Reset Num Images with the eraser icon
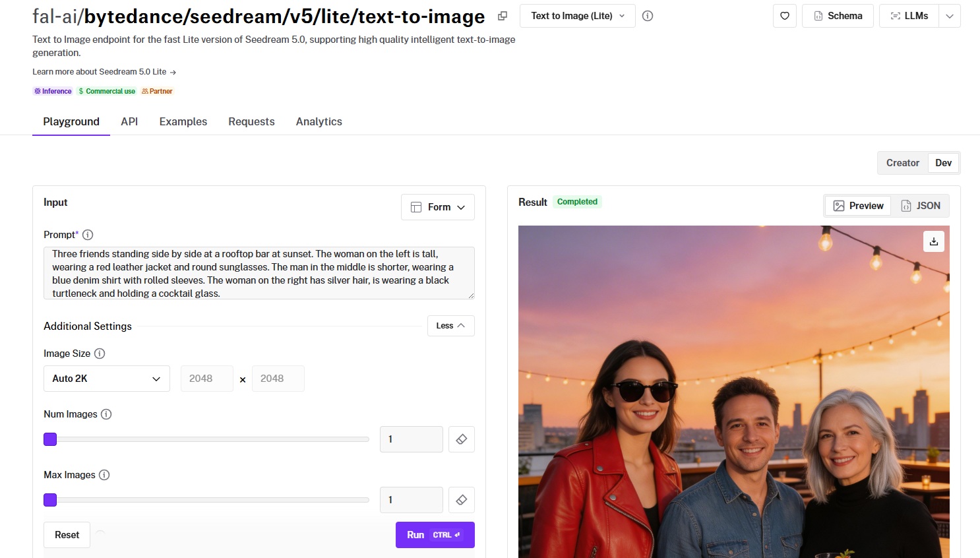The width and height of the screenshot is (980, 558). pyautogui.click(x=462, y=439)
